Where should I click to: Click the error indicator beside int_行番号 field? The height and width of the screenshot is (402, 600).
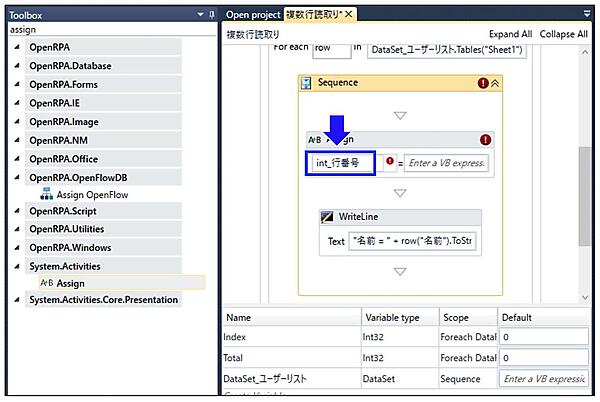(x=390, y=162)
